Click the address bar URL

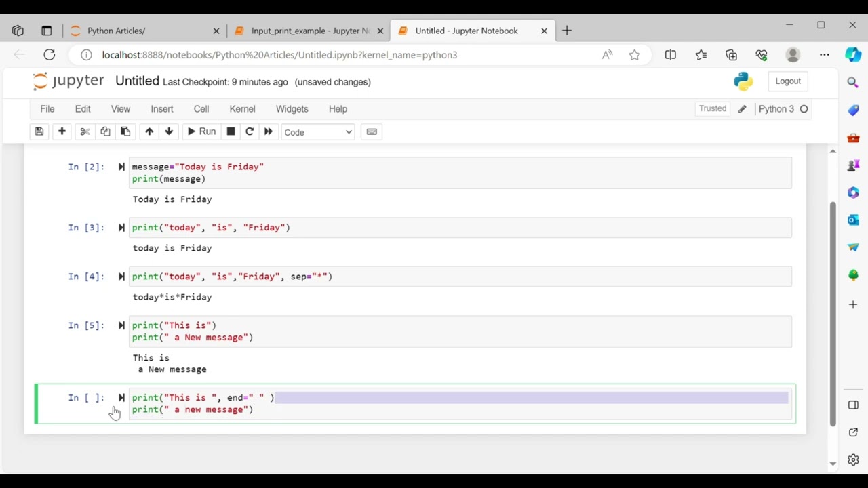279,55
